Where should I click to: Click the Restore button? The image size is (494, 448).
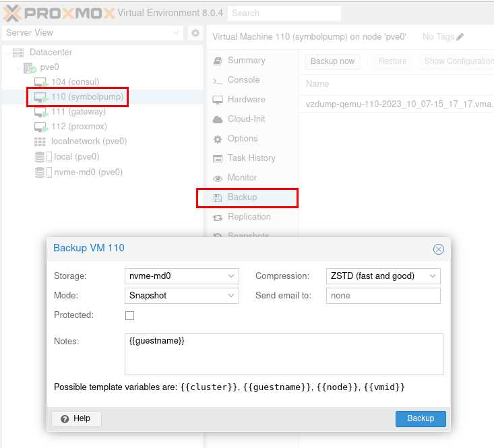click(x=392, y=61)
